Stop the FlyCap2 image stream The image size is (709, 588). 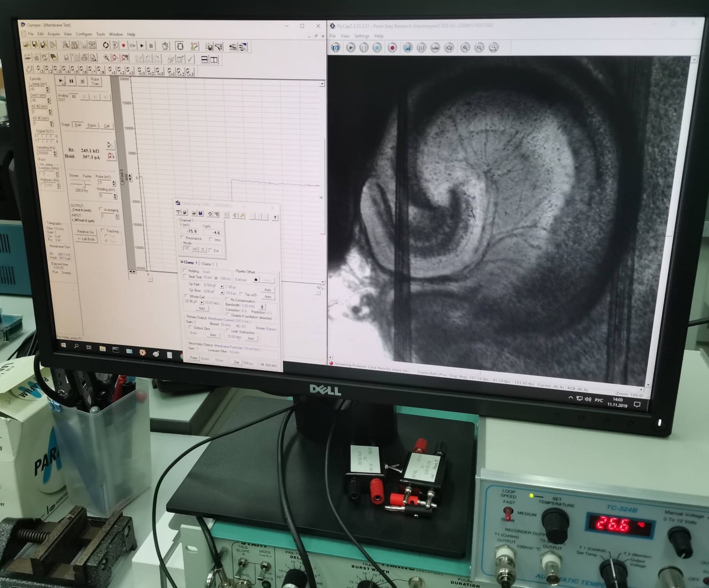[377, 47]
